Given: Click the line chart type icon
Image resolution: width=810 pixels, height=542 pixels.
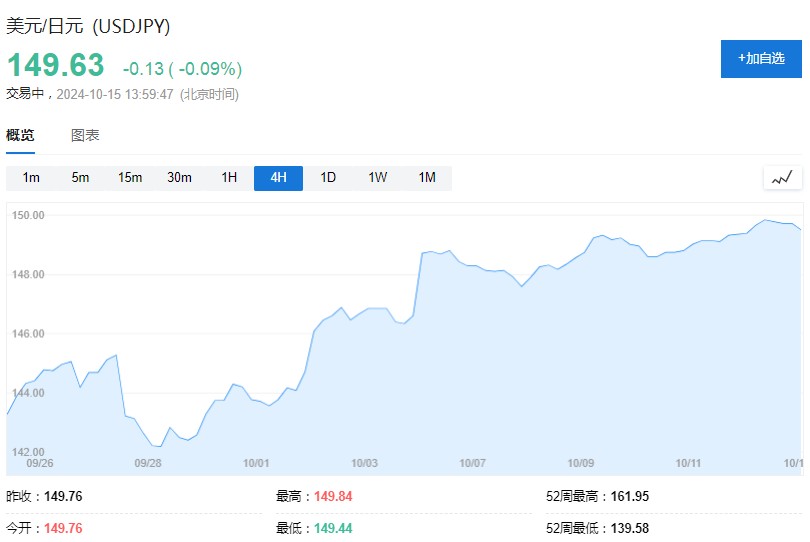Looking at the screenshot, I should pyautogui.click(x=782, y=178).
